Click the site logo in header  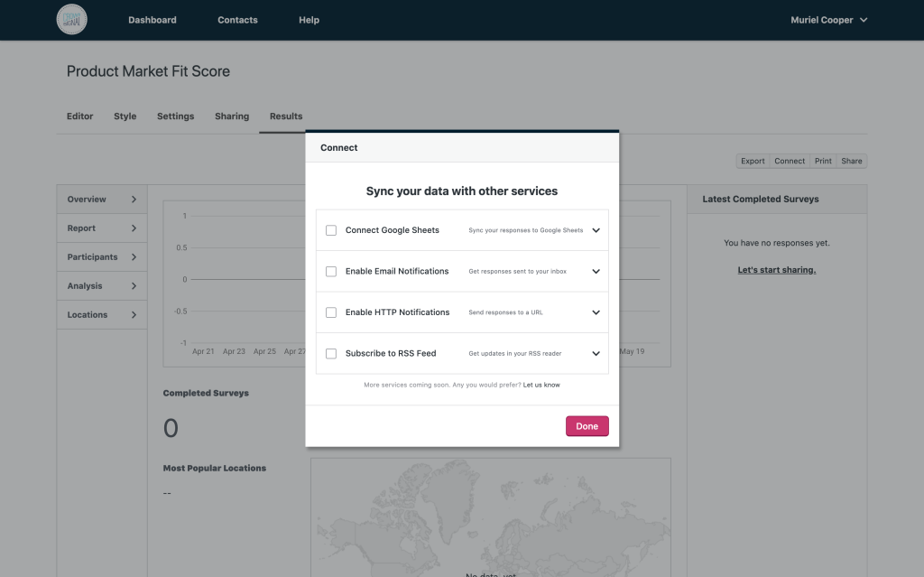click(x=72, y=20)
